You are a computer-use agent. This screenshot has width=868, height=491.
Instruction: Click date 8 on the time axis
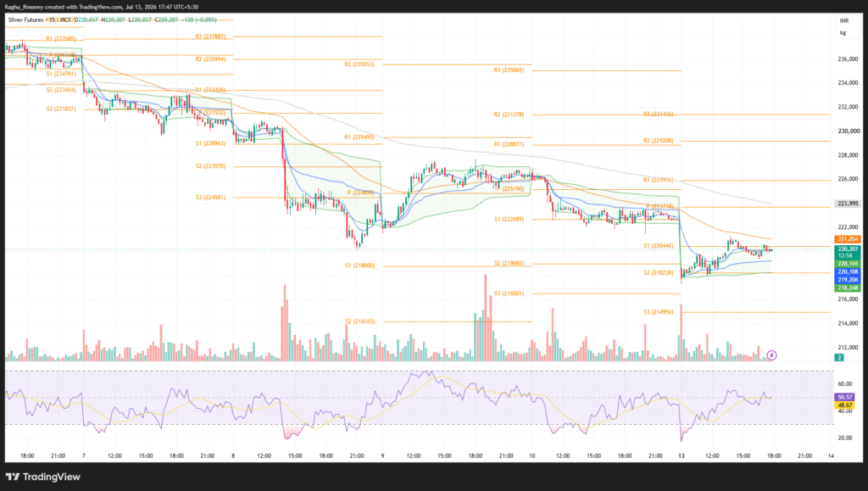coord(233,456)
